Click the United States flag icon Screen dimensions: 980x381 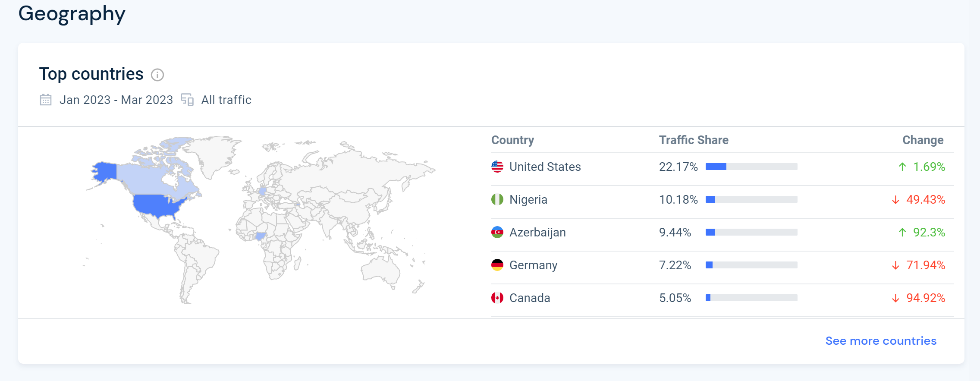pos(497,167)
